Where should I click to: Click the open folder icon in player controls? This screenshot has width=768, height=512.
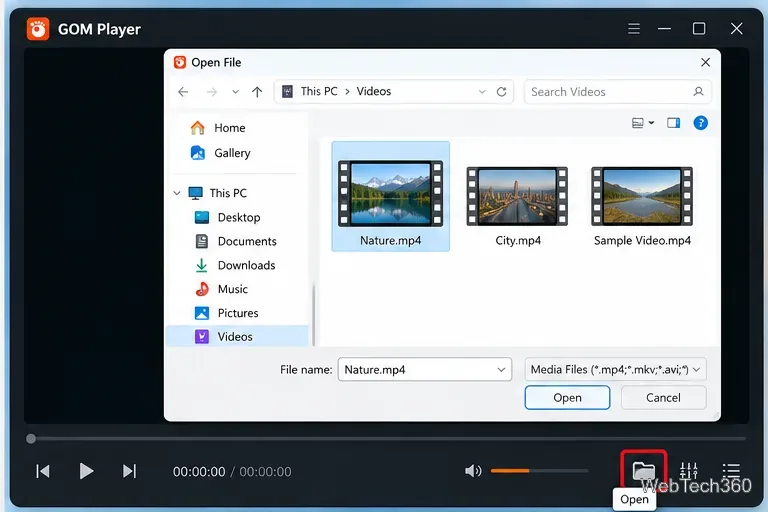(x=644, y=471)
